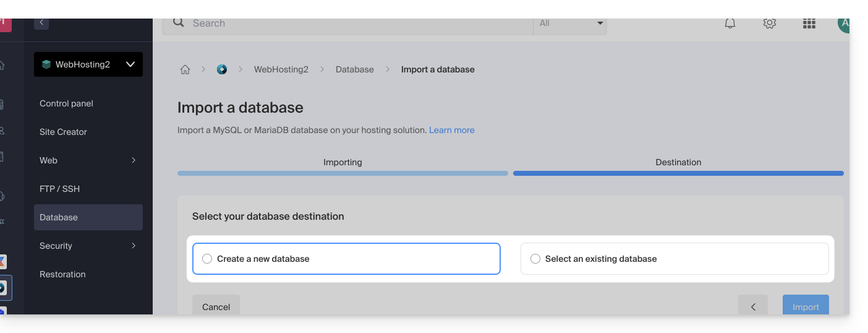The width and height of the screenshot is (868, 333).
Task: Select the Select an existing database option
Action: [535, 259]
